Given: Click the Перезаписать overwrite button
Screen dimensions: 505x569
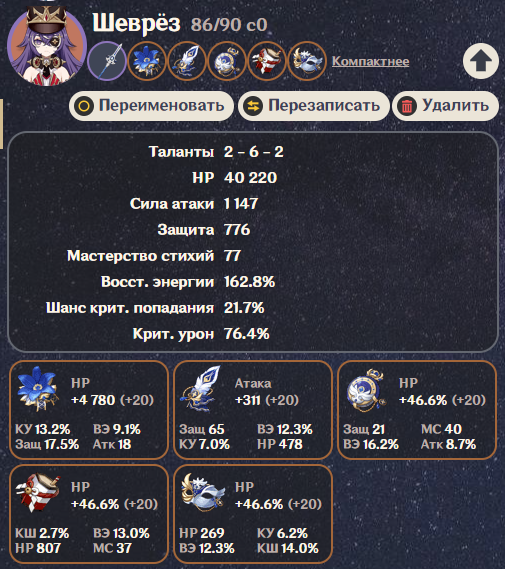Looking at the screenshot, I should (x=314, y=106).
